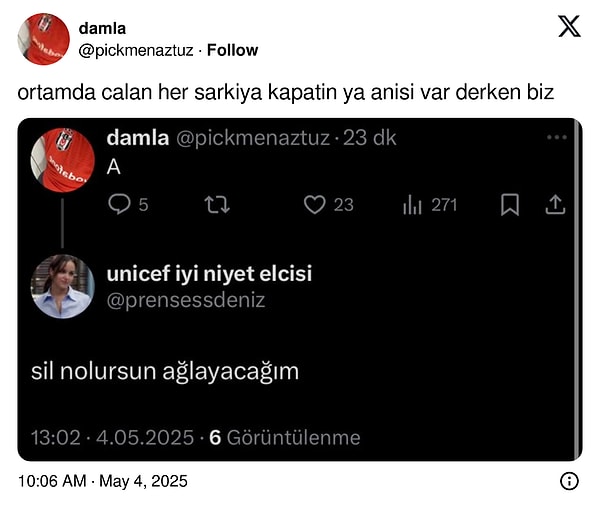Image resolution: width=600 pixels, height=511 pixels.
Task: Open the three-dot more options menu
Action: [x=556, y=137]
